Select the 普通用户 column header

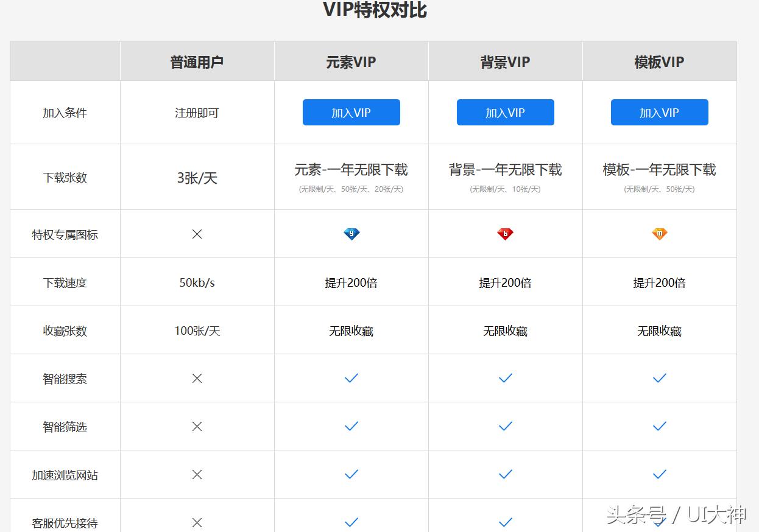click(196, 61)
